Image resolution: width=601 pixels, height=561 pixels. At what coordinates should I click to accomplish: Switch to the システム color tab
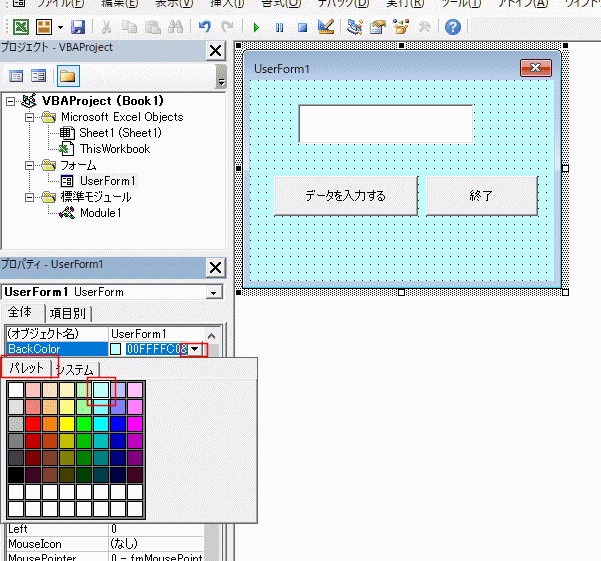coord(76,370)
